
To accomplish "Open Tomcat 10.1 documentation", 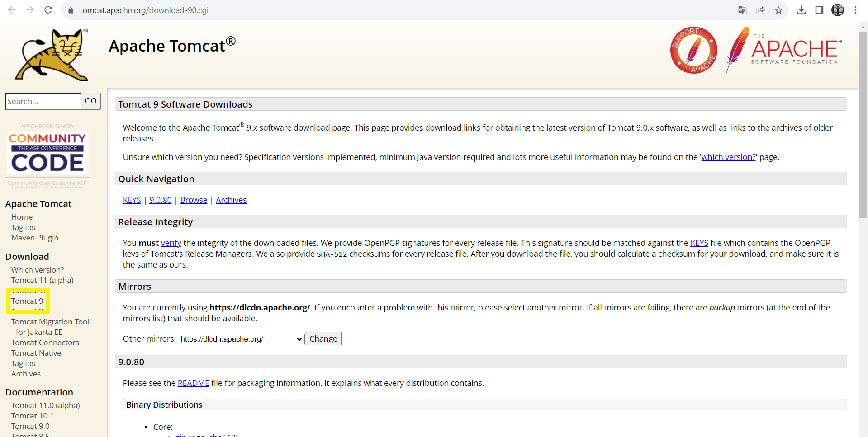I will 32,416.
